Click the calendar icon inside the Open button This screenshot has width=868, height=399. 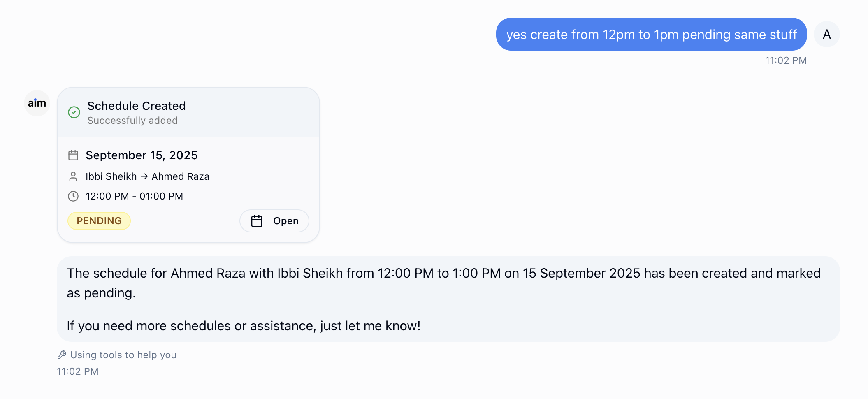[x=257, y=221]
